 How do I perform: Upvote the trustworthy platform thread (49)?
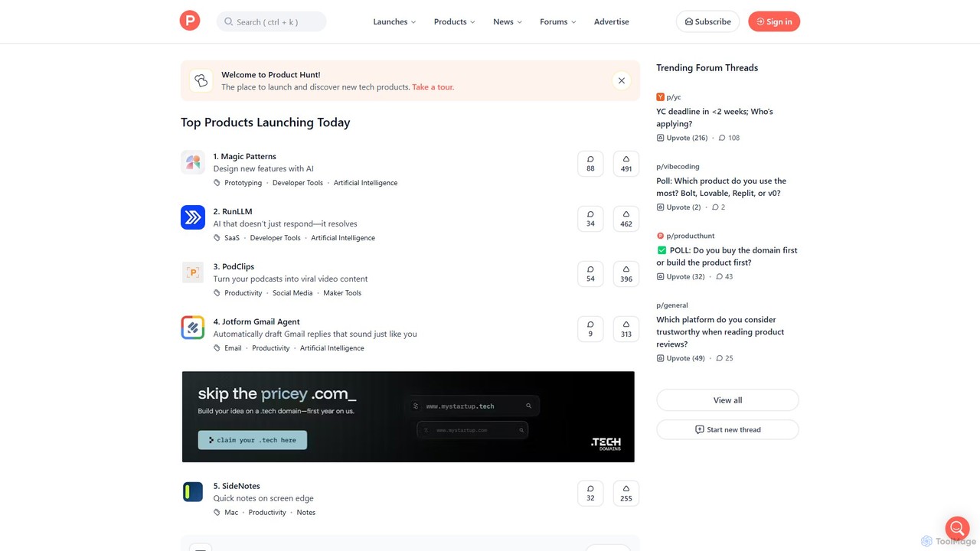681,358
